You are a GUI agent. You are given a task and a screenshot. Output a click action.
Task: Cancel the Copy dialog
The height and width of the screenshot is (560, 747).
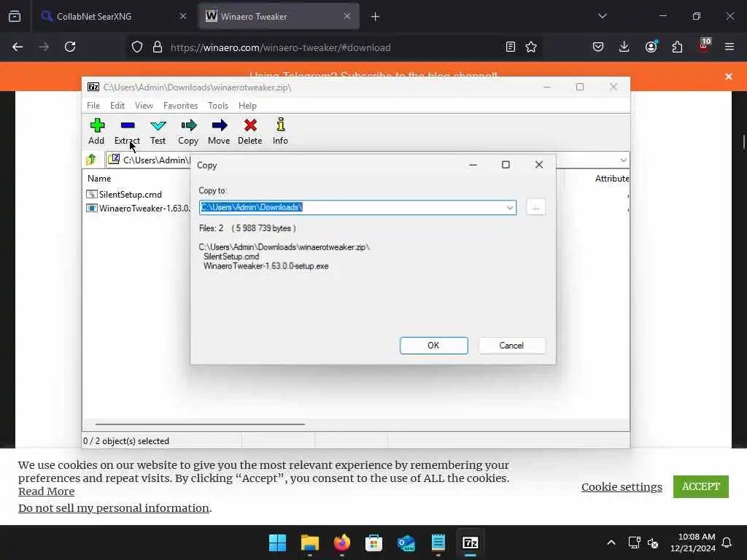511,346
